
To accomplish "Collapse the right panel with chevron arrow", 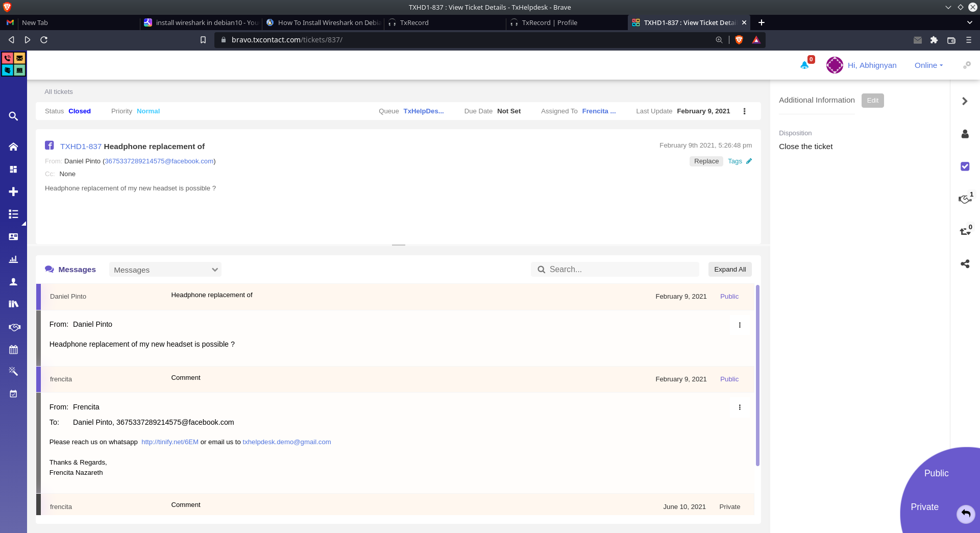I will click(965, 101).
